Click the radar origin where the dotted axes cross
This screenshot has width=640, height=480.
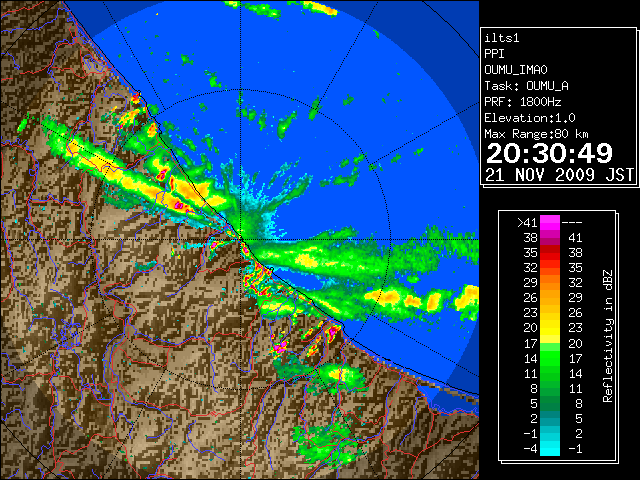click(x=241, y=240)
